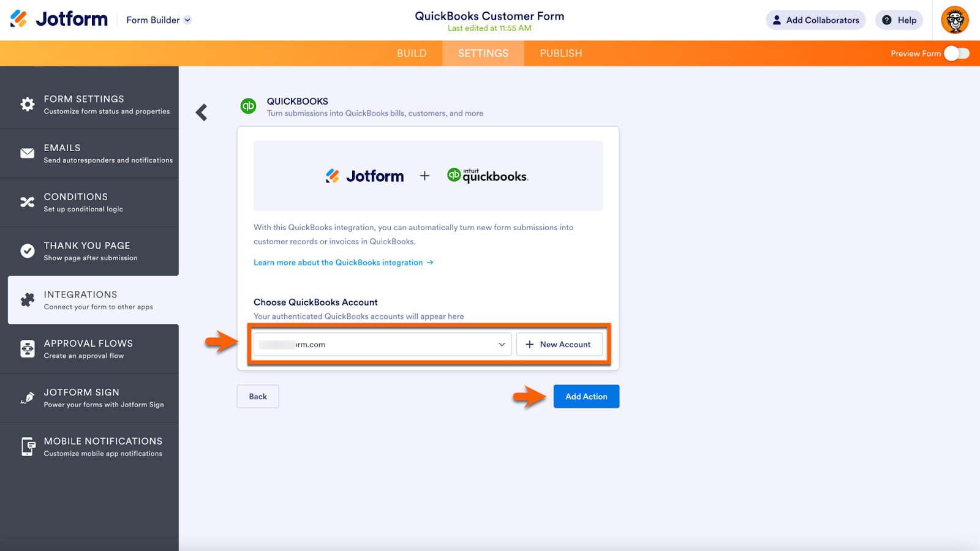The width and height of the screenshot is (980, 551).
Task: Click the question mark Help icon
Action: pos(887,20)
